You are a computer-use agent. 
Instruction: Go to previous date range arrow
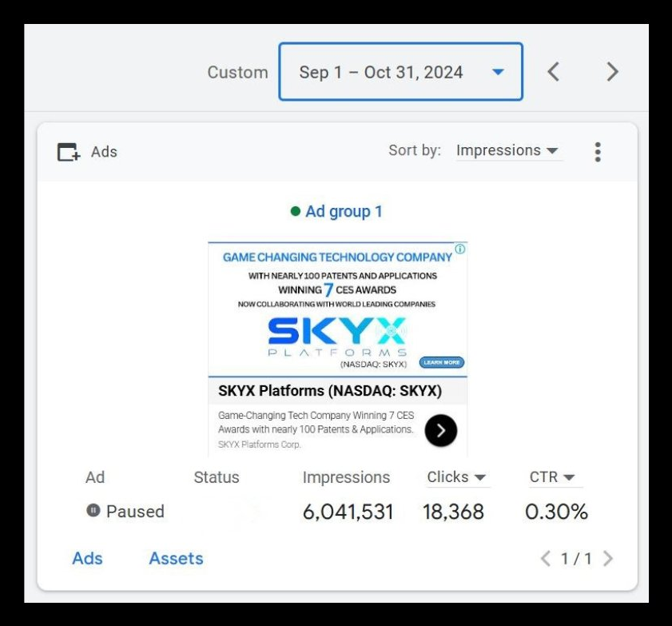[553, 72]
